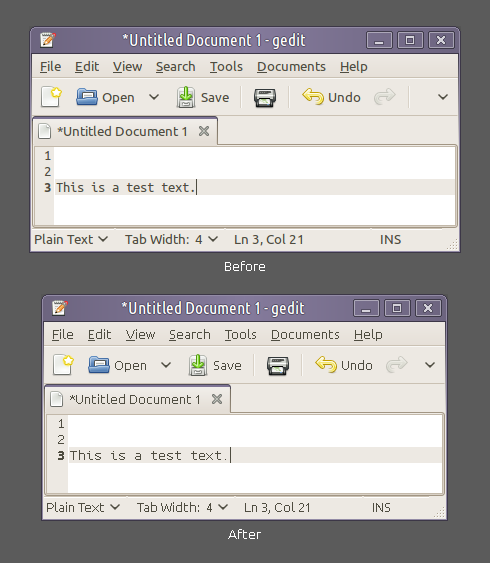The width and height of the screenshot is (490, 563).
Task: Open Help menu in Before window
Action: [x=354, y=67]
